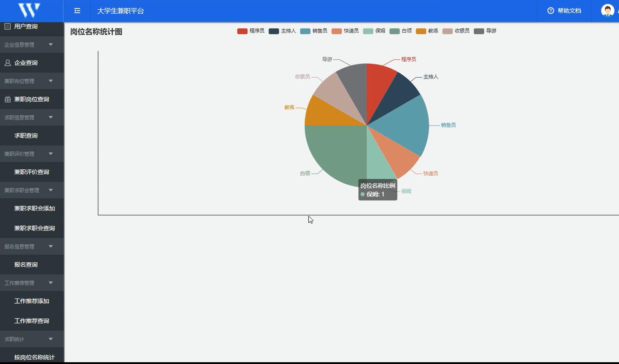Open 兼职求职会添加 menu item
Image resolution: width=619 pixels, height=364 pixels.
coord(34,208)
